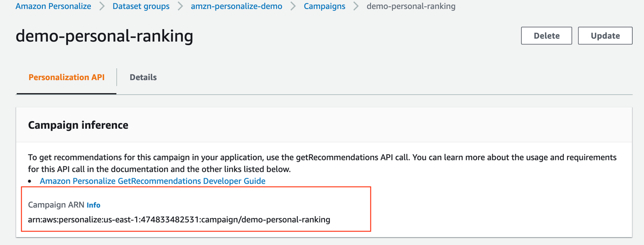Click the Delete campaign button
Image resolution: width=644 pixels, height=245 pixels.
click(x=547, y=36)
